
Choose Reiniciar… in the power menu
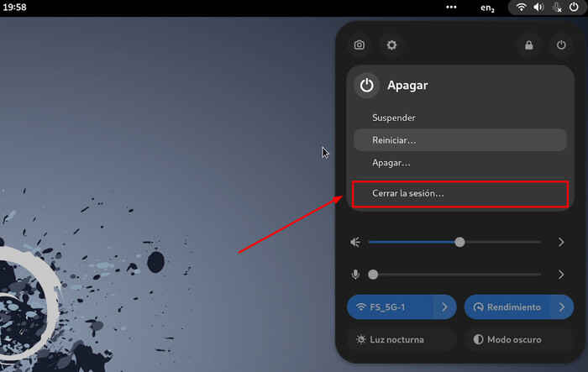tap(460, 140)
